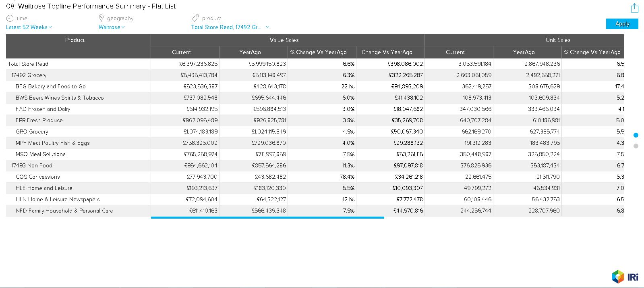Image resolution: width=644 pixels, height=288 pixels.
Task: Click the Unit Sales Current column header
Action: (x=459, y=52)
